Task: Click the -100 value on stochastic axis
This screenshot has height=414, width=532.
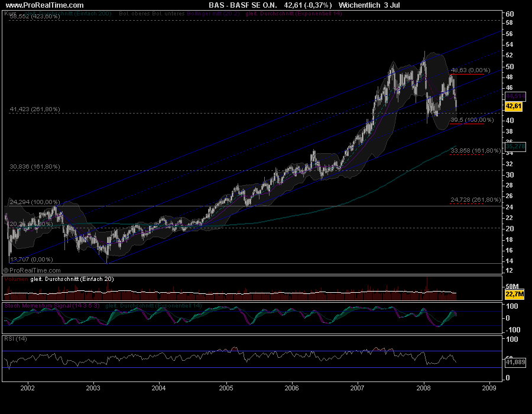Action: click(513, 329)
